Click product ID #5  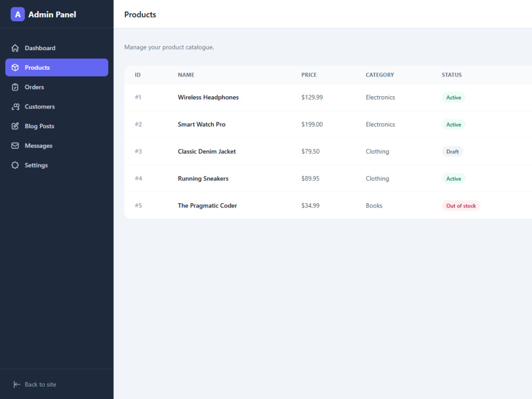(138, 205)
